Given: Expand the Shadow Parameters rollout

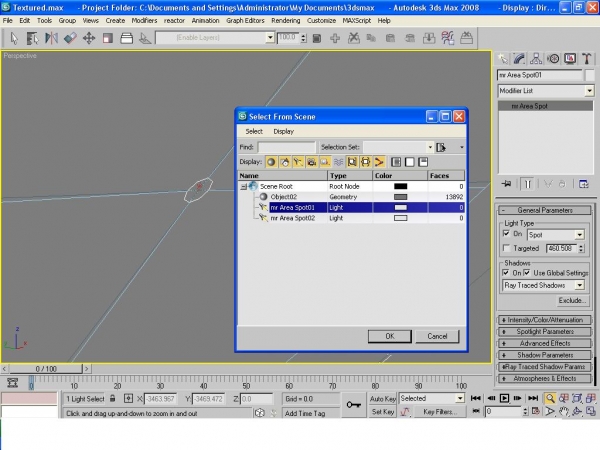Looking at the screenshot, I should pyautogui.click(x=545, y=355).
